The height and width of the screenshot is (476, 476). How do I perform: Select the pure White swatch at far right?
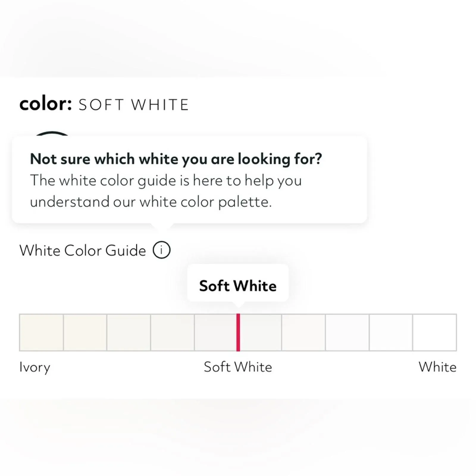(x=435, y=332)
